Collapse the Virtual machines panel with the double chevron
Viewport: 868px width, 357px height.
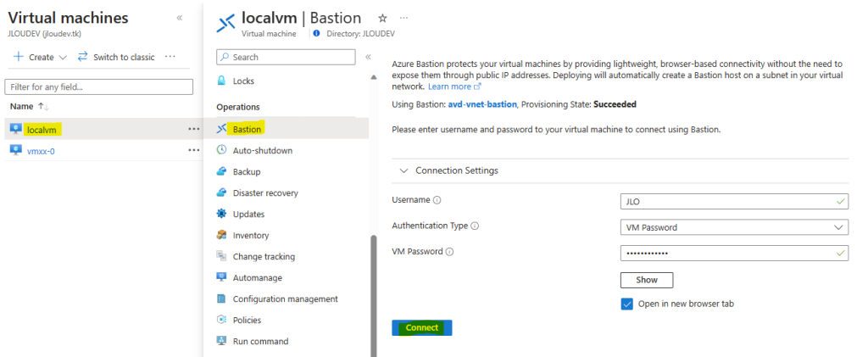tap(180, 19)
